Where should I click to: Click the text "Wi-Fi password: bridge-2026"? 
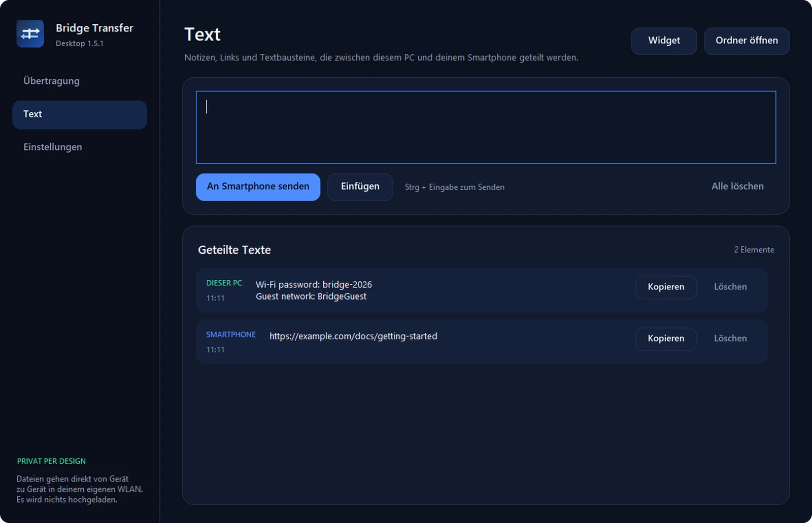tap(314, 284)
